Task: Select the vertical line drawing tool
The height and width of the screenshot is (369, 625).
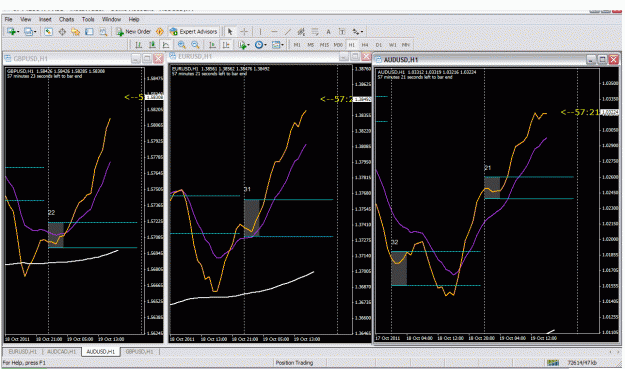Action: pyautogui.click(x=260, y=31)
